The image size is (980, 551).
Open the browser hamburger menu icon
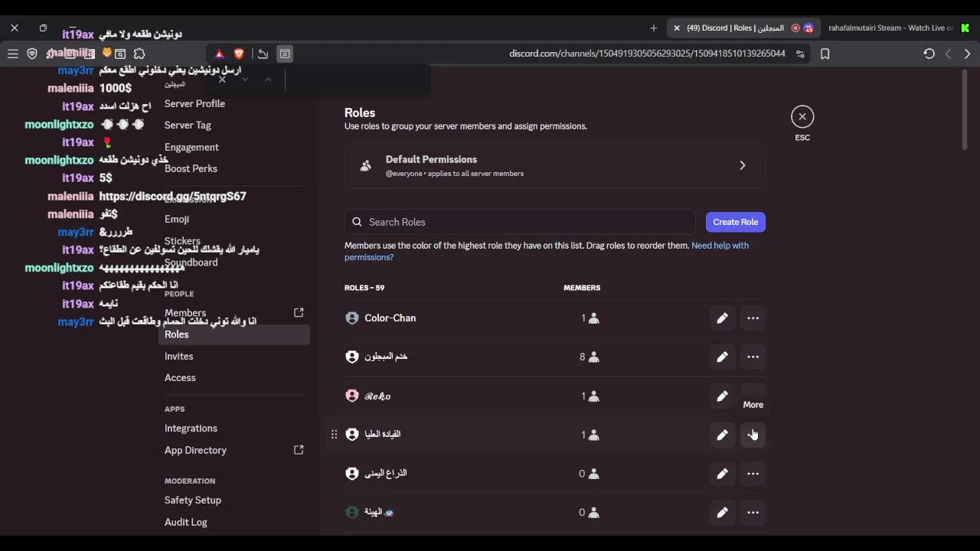(13, 54)
